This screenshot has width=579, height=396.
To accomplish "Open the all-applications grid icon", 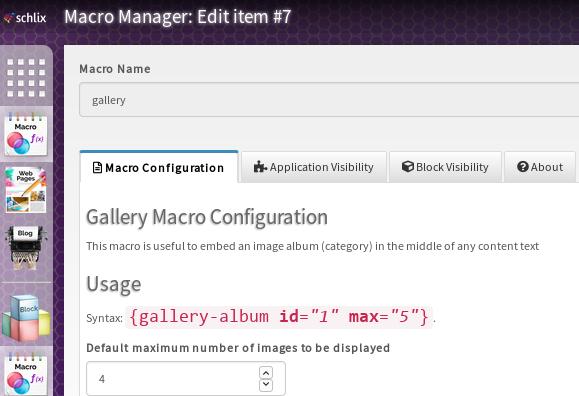I will (x=26, y=77).
